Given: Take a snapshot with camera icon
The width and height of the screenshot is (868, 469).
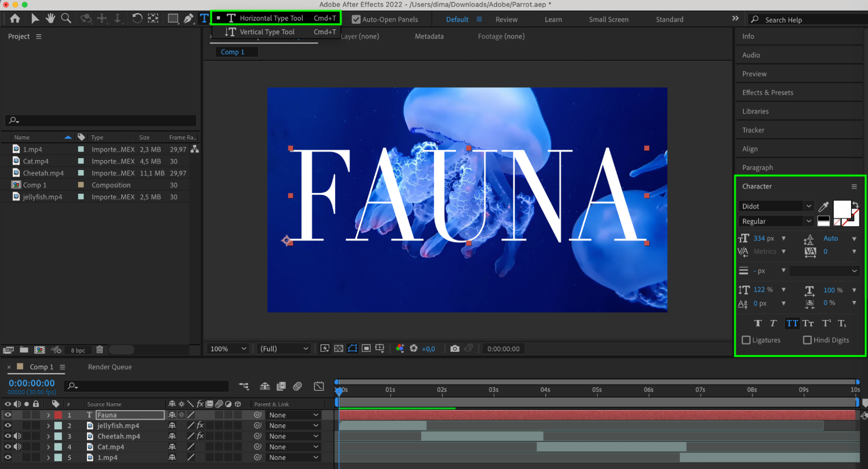Looking at the screenshot, I should 455,349.
